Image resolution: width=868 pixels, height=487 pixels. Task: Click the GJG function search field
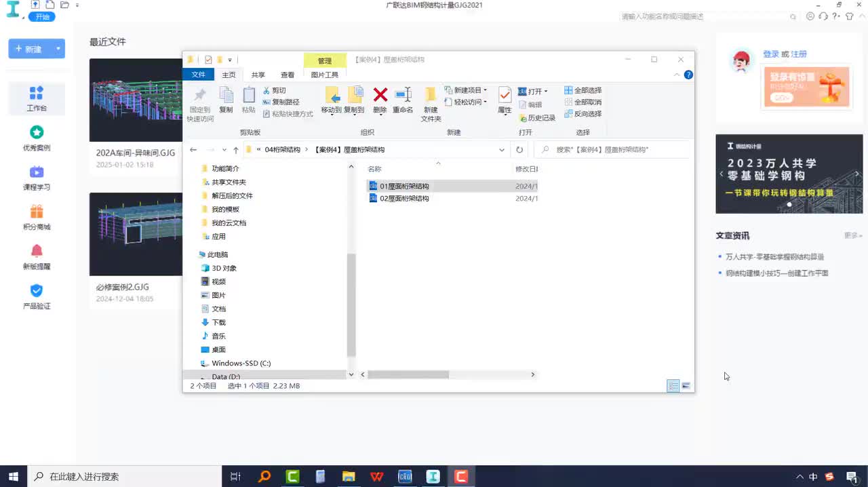point(709,16)
